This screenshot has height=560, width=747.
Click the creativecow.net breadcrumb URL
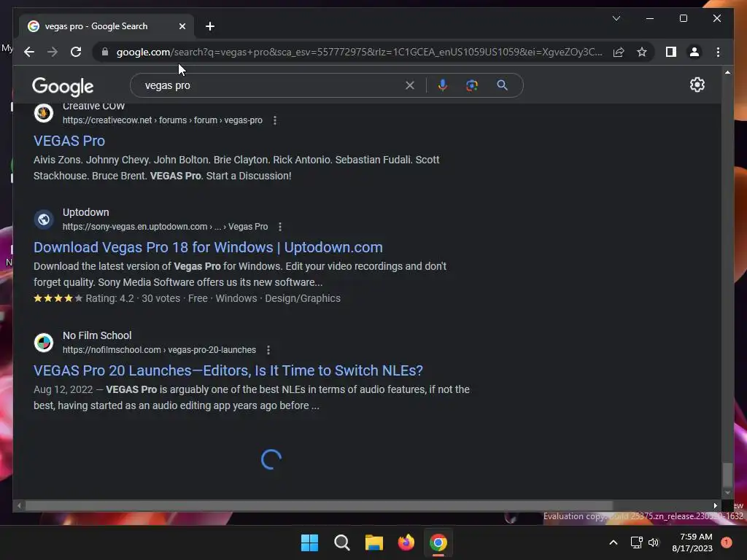coord(163,120)
